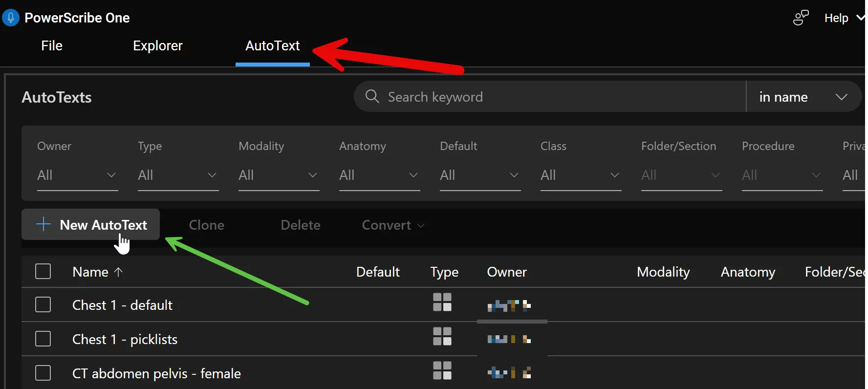
Task: Click the plus icon on New AutoText
Action: (x=43, y=224)
